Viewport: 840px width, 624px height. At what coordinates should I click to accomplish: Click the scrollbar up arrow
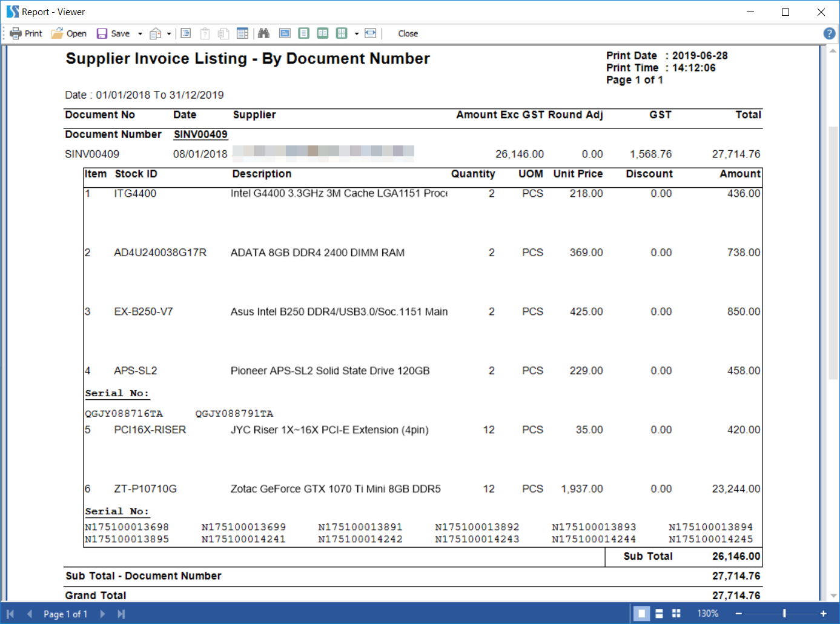833,51
